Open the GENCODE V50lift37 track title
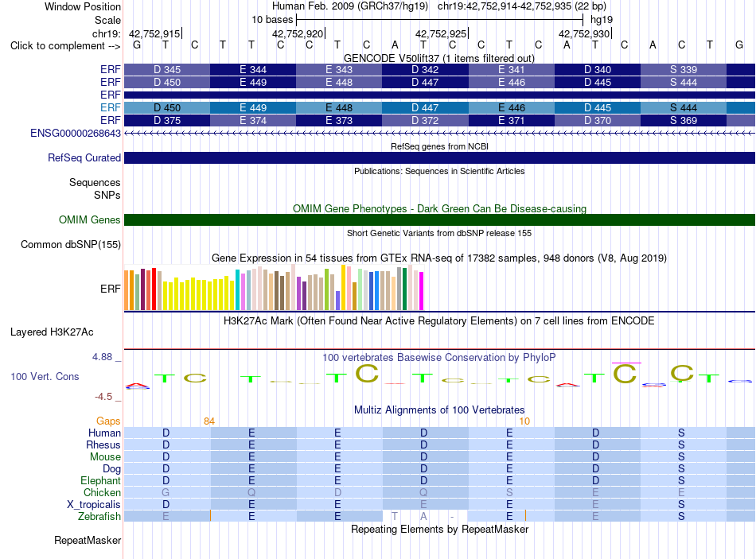The image size is (756, 559). pos(438,58)
